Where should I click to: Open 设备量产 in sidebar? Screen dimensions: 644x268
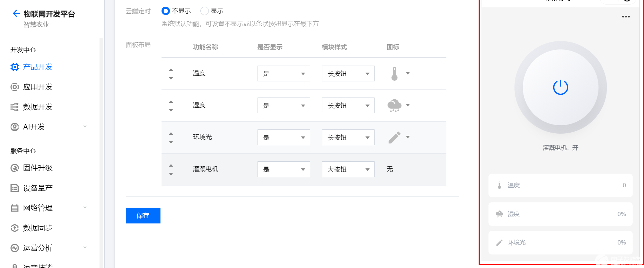(x=38, y=188)
